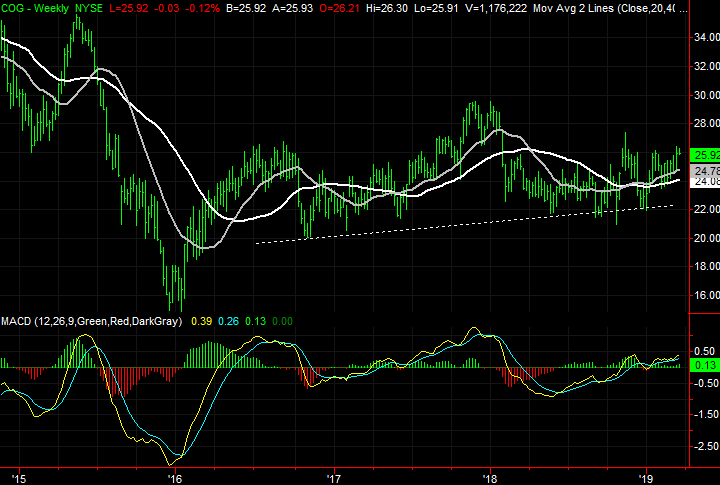Click the 24.06 moving average price tag

(703, 182)
